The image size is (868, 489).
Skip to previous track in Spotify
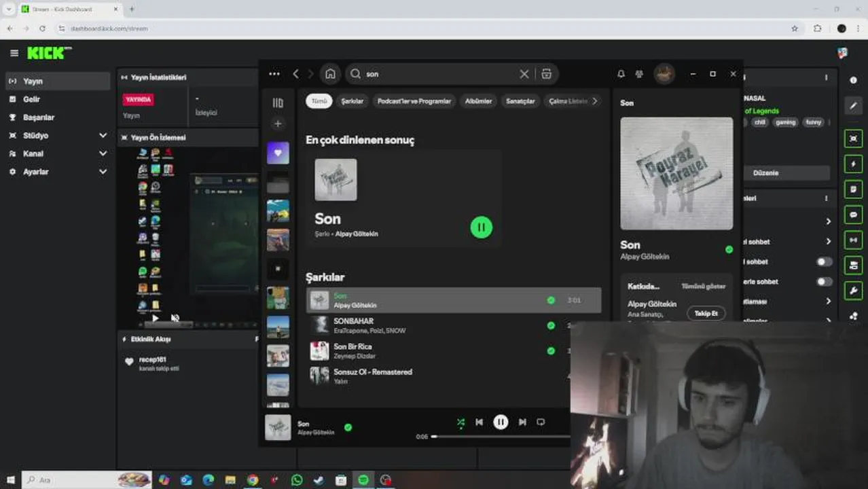480,422
